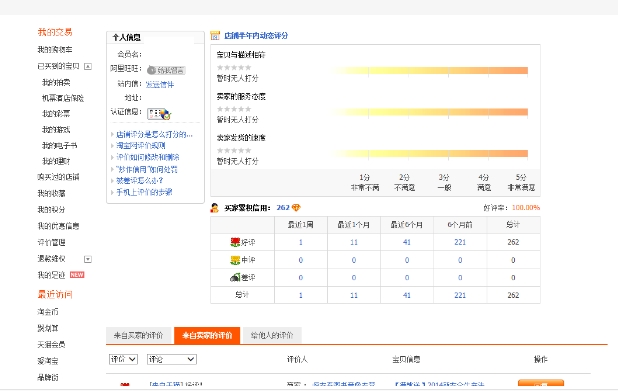
Task: Click the store dynamic rating calendar icon
Action: point(215,35)
